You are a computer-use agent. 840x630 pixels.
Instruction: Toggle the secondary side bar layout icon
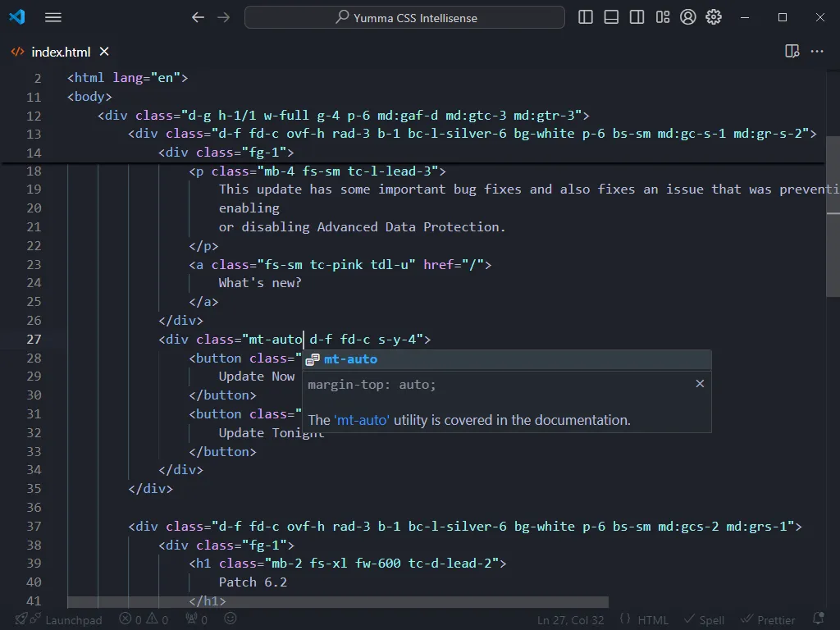pyautogui.click(x=637, y=17)
